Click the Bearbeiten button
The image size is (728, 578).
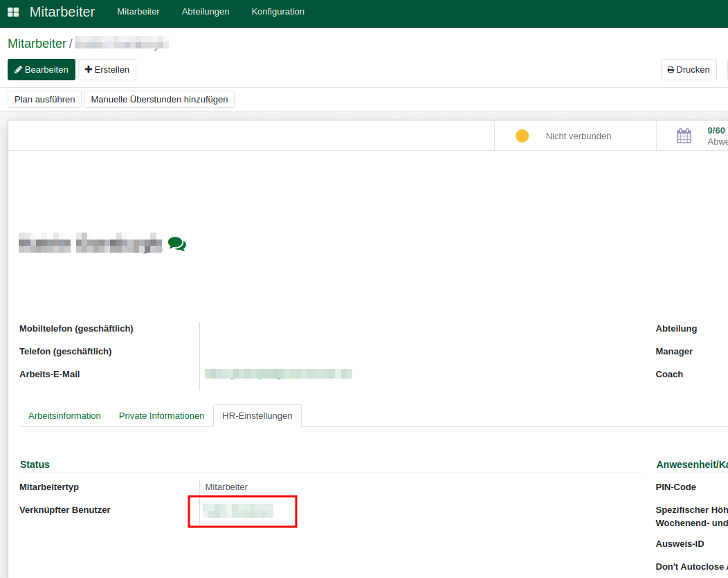pos(42,70)
